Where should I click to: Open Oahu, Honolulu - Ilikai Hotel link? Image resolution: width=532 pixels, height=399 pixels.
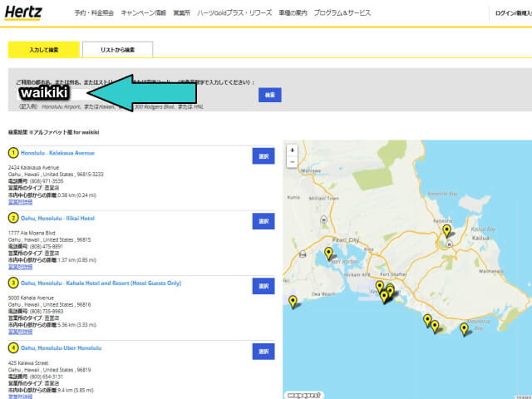click(57, 218)
